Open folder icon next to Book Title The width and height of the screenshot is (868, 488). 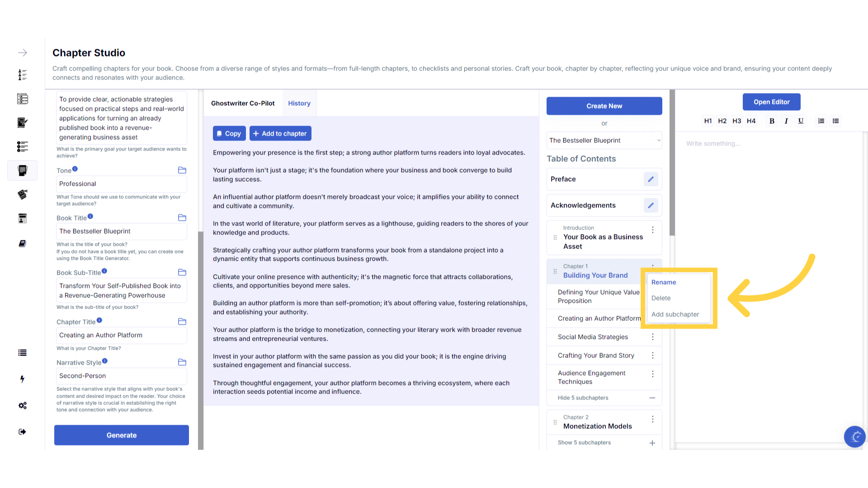(182, 218)
